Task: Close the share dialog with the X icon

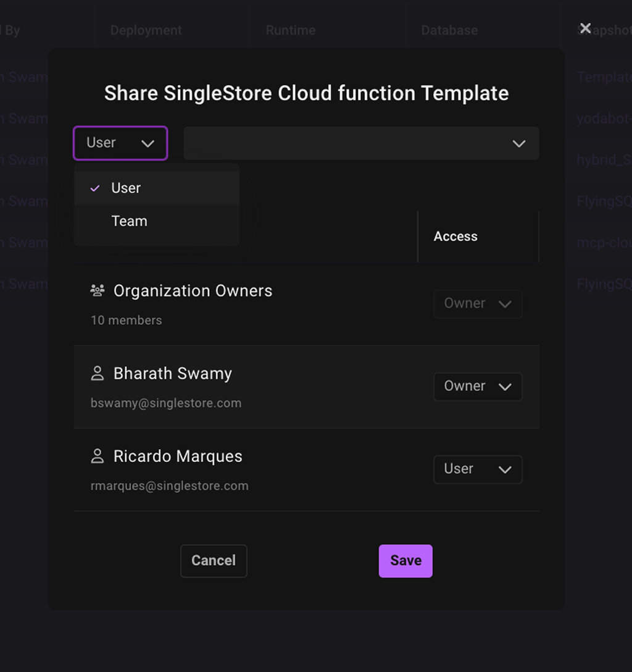Action: [x=585, y=28]
